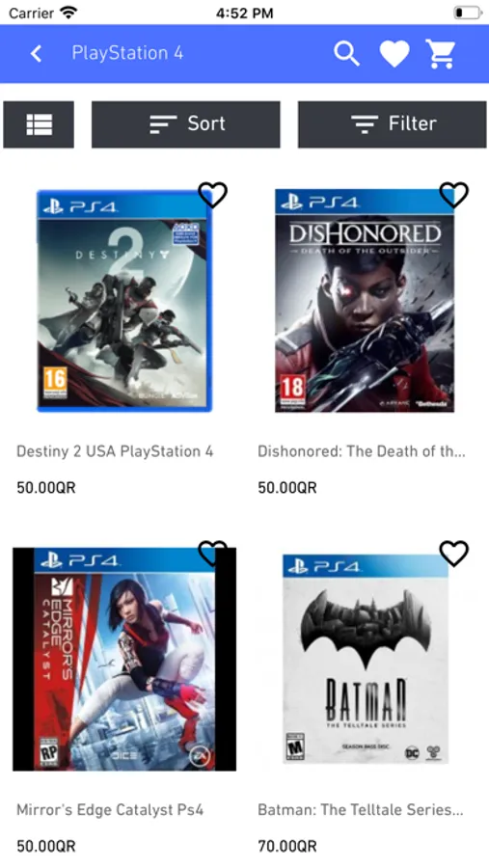The image size is (489, 868).
Task: Favorite Dishonored: Death of the Outsider
Action: (x=454, y=195)
